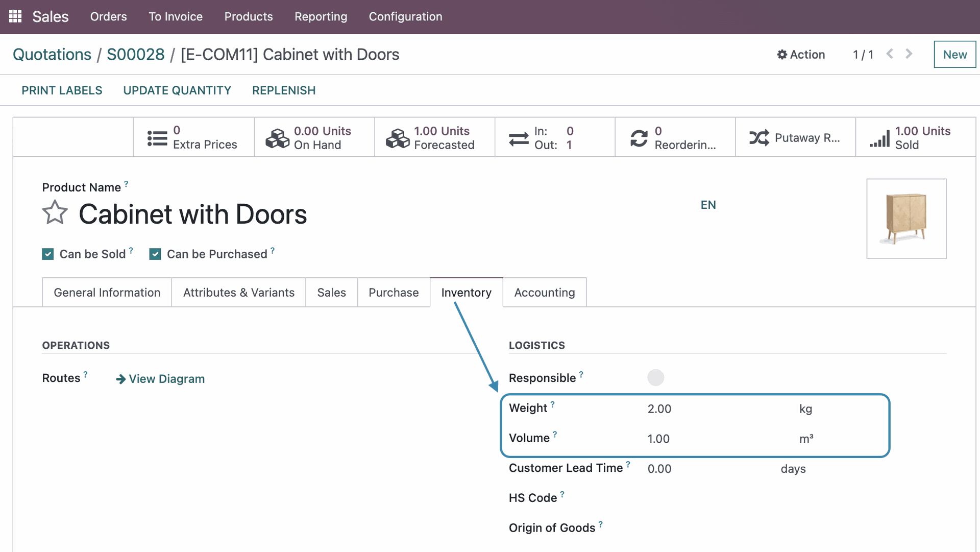The image size is (980, 552).
Task: Go to next record chevron
Action: (x=909, y=54)
